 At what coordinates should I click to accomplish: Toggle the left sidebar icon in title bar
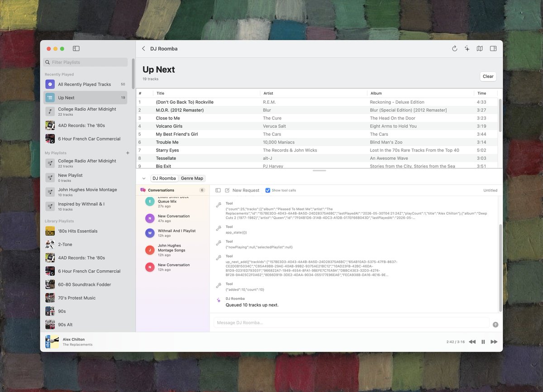[76, 48]
